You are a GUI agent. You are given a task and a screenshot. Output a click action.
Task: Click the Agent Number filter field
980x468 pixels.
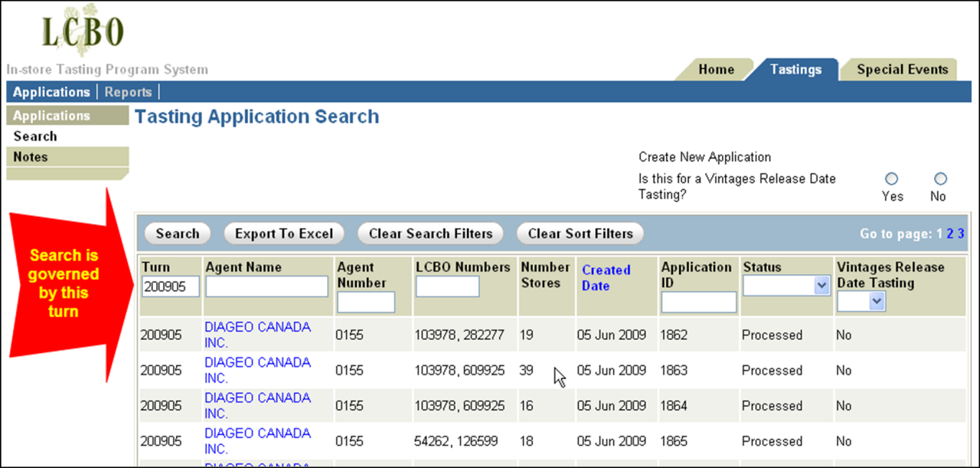point(366,303)
